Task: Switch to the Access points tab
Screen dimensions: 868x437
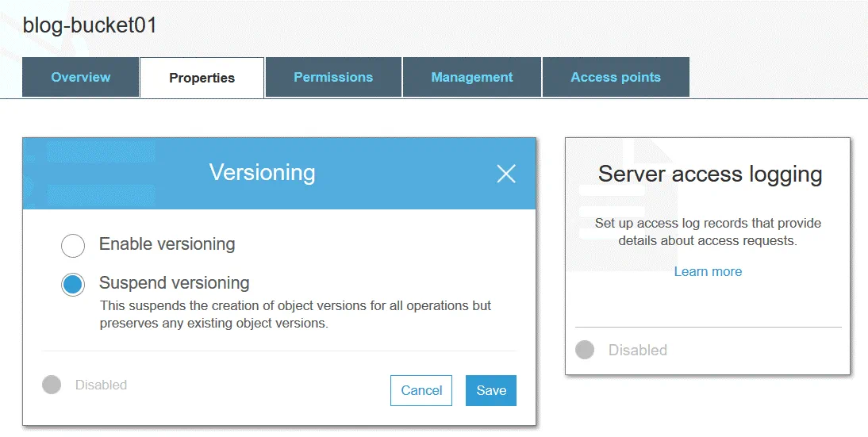Action: (x=616, y=78)
